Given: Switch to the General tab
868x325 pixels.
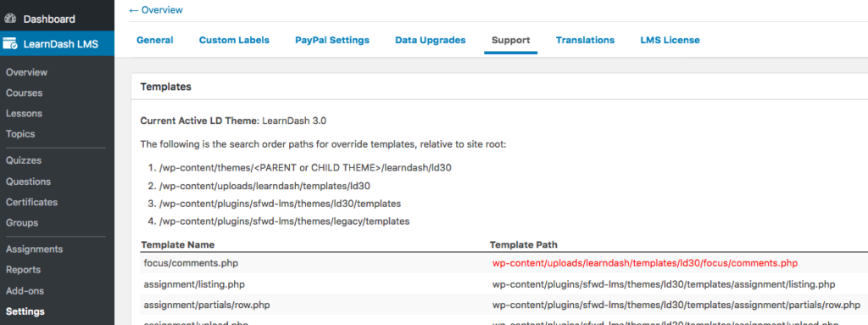Looking at the screenshot, I should [155, 40].
